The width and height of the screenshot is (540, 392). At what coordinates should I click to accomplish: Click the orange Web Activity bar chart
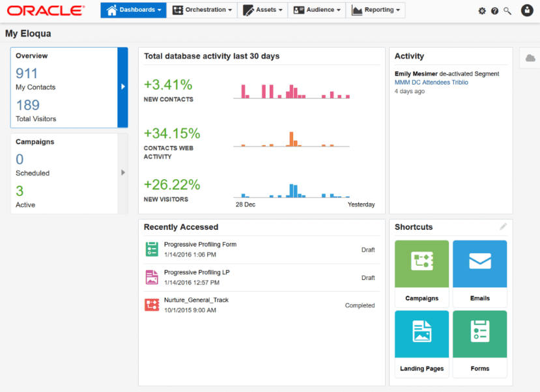click(292, 139)
